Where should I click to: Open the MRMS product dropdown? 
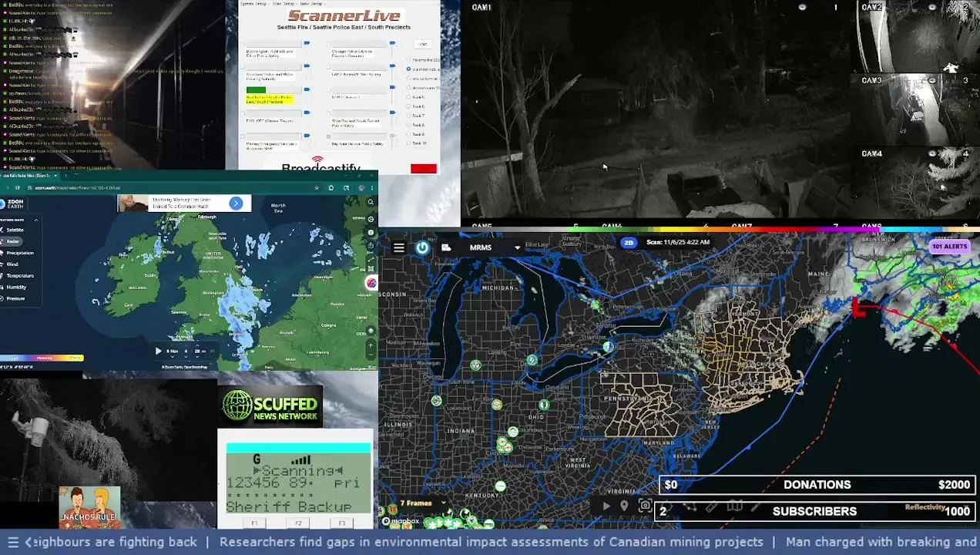click(517, 248)
